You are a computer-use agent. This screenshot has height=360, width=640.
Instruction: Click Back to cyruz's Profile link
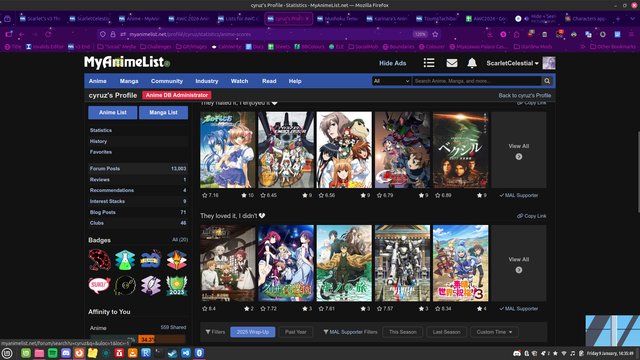coord(524,95)
